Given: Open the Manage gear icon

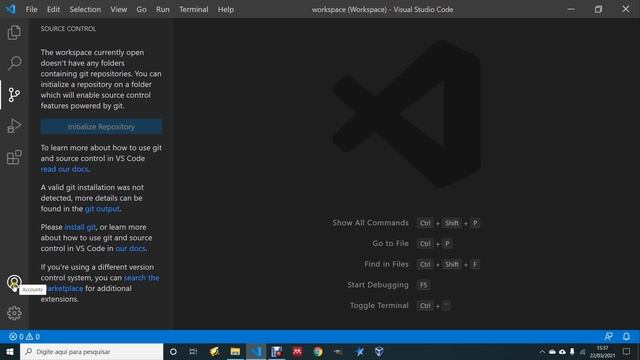Looking at the screenshot, I should click(14, 313).
